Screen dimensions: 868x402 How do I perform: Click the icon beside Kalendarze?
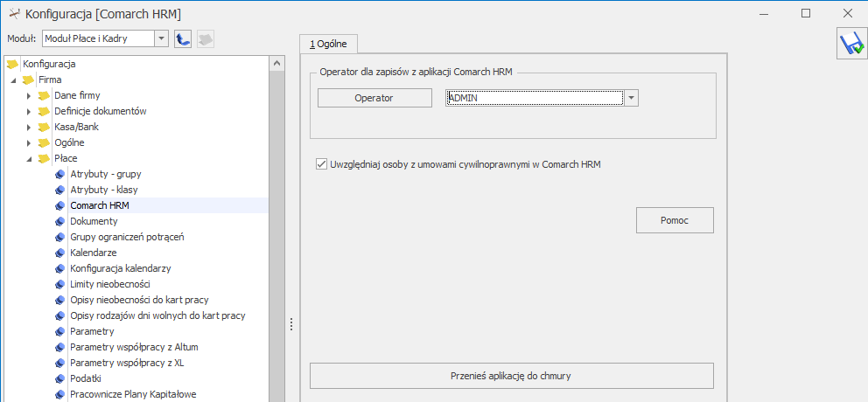[59, 253]
